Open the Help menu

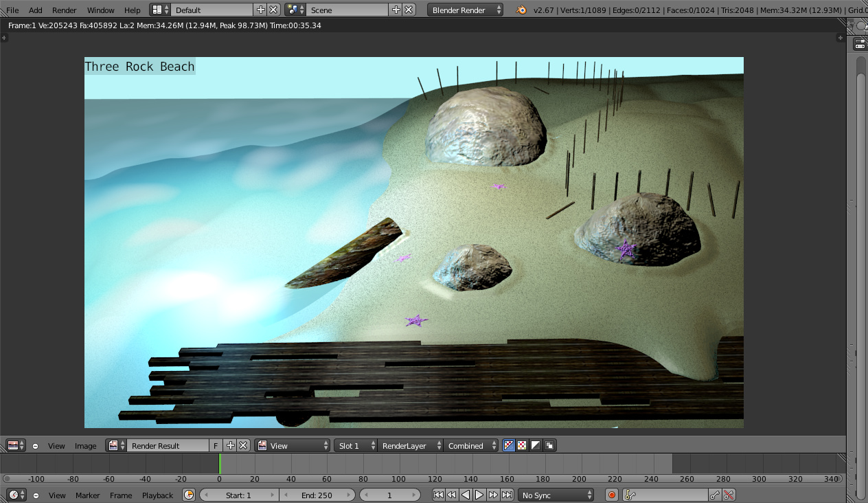coord(133,10)
